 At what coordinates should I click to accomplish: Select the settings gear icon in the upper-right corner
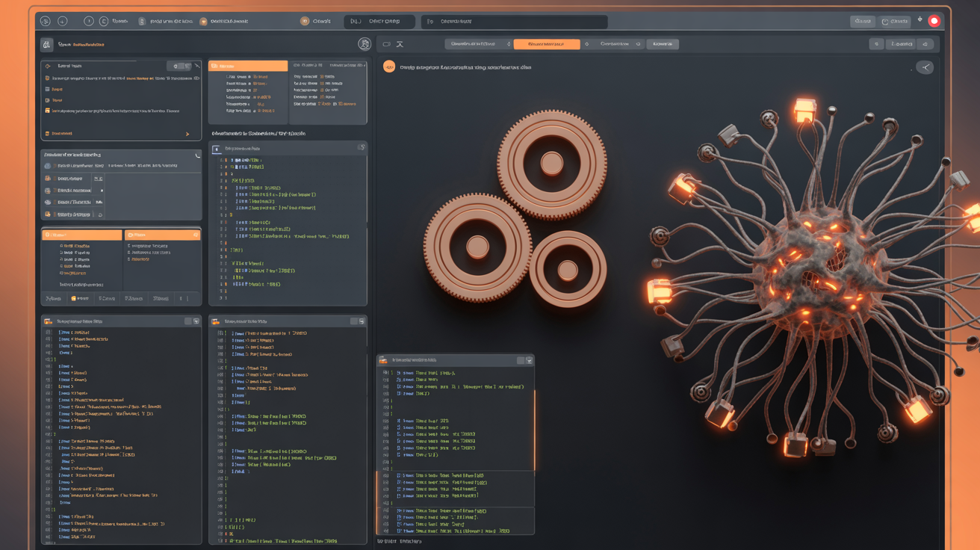920,20
